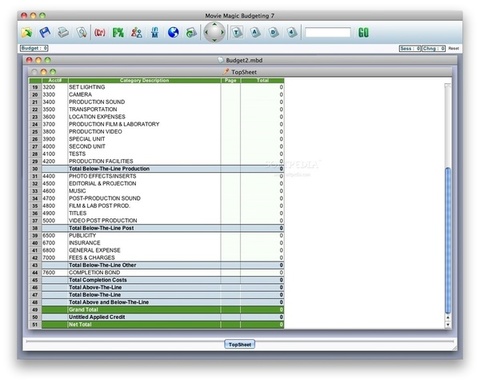Select the MUSIC category row
The height and width of the screenshot is (383, 480).
156,191
